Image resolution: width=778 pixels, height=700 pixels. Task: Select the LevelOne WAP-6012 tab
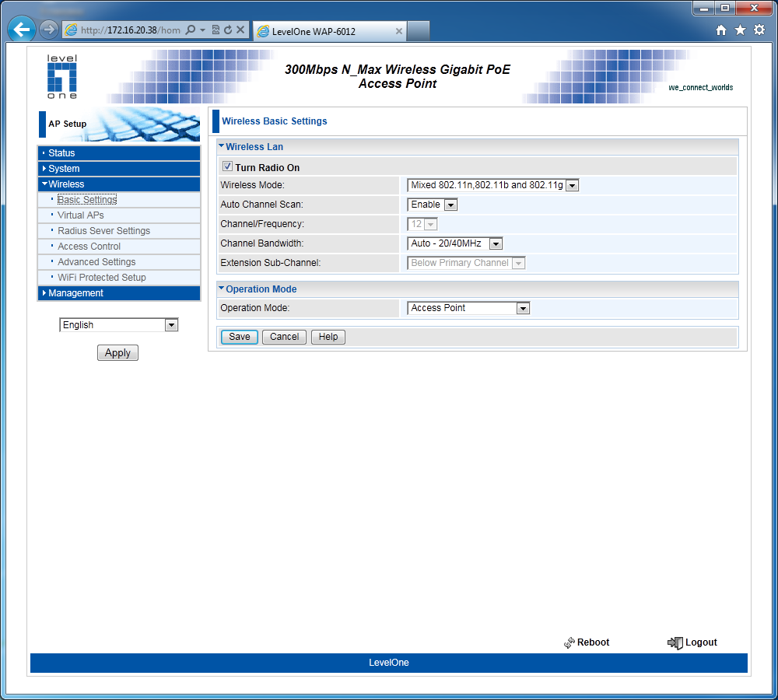click(x=329, y=31)
